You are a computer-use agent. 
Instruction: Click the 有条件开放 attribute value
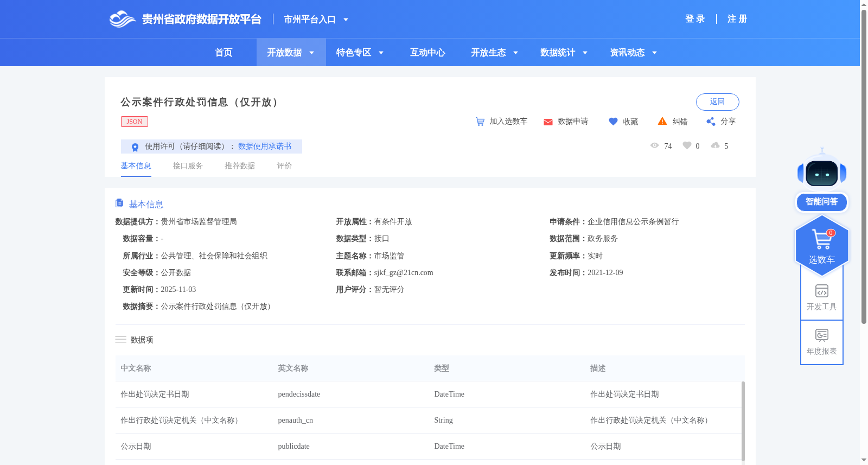coord(393,222)
